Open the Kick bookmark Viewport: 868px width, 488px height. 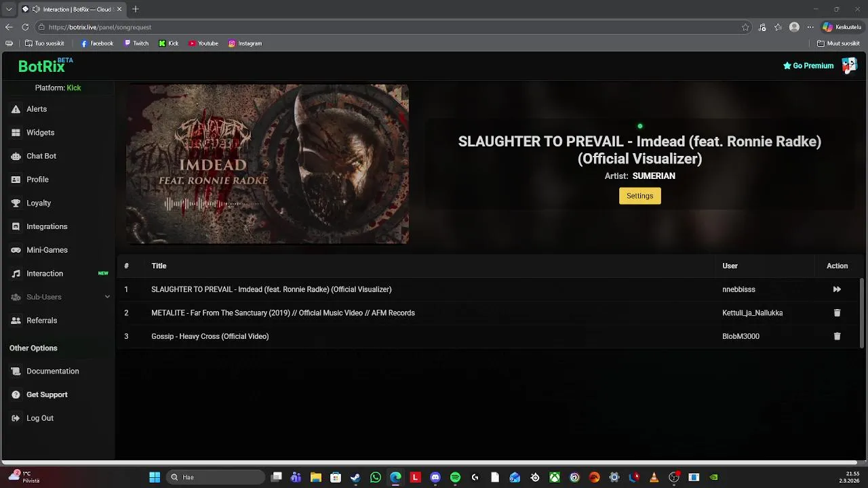coord(169,43)
